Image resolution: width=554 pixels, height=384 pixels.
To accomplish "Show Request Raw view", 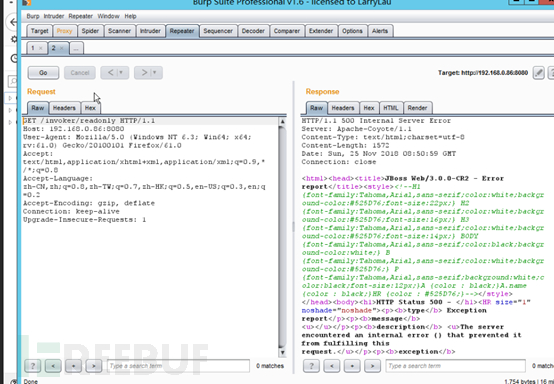I will (x=38, y=108).
